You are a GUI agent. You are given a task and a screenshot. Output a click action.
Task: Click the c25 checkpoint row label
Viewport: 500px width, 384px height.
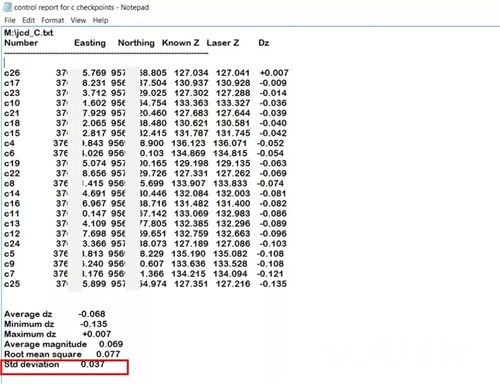(x=12, y=284)
